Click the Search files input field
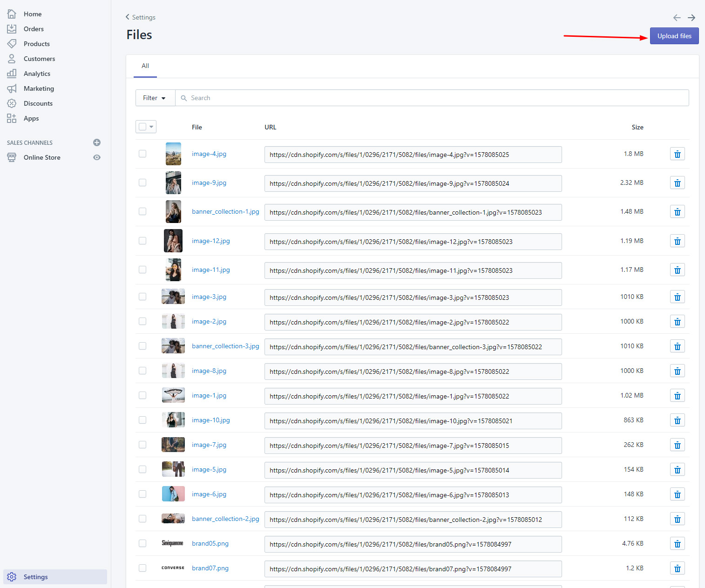 coord(431,98)
